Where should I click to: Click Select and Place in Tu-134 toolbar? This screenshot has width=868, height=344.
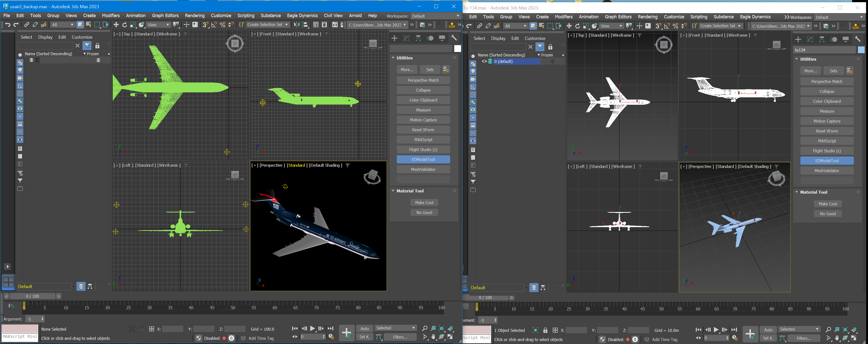click(x=595, y=26)
